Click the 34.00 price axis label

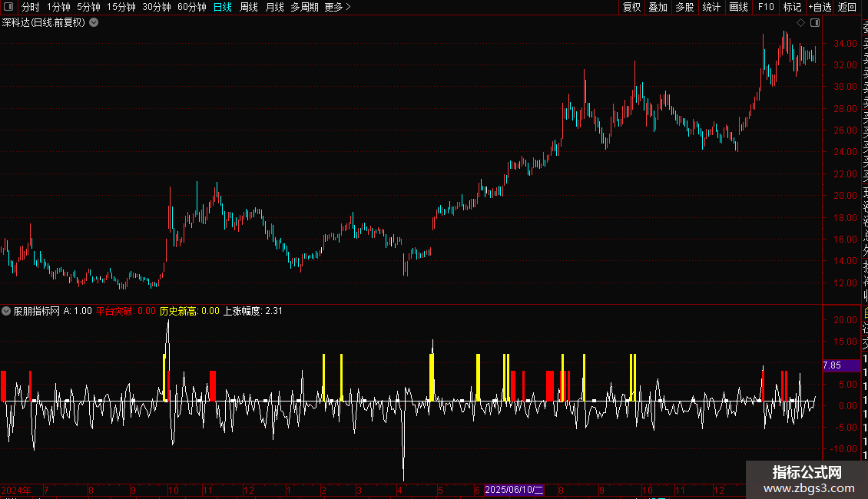coord(845,43)
